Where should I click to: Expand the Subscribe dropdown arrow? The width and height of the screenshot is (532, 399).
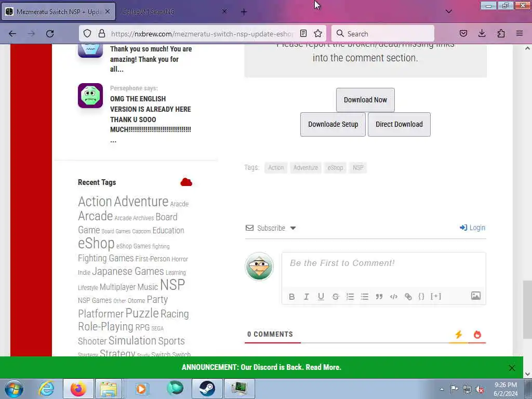pyautogui.click(x=293, y=228)
